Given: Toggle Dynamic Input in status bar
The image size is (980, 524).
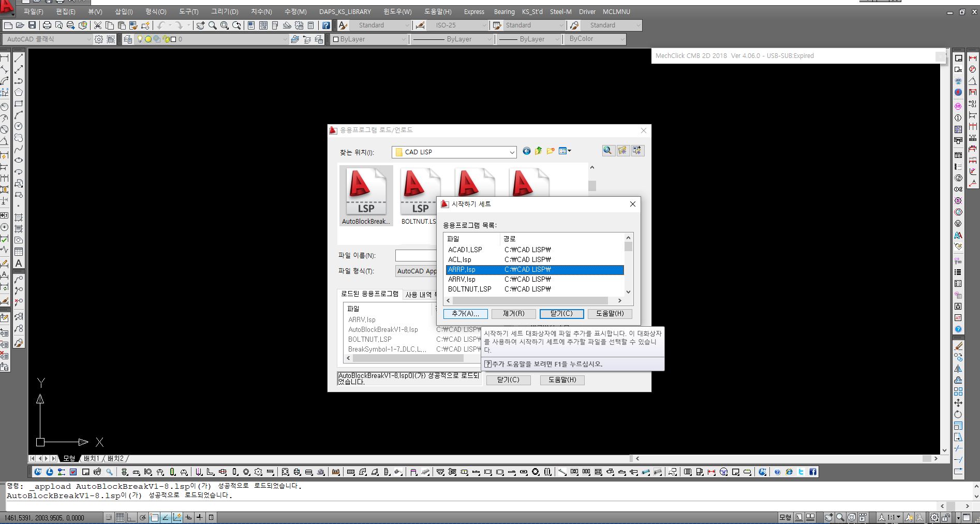Looking at the screenshot, I should click(x=188, y=517).
